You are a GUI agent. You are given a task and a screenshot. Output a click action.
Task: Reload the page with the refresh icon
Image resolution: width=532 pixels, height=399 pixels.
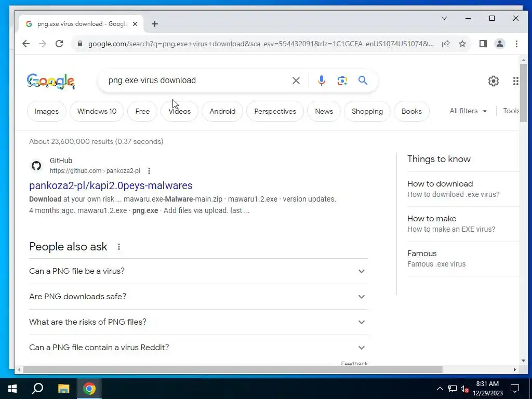click(x=59, y=44)
